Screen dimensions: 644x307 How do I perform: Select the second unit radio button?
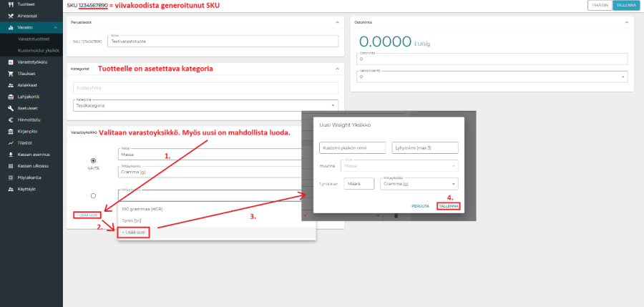pyautogui.click(x=93, y=195)
